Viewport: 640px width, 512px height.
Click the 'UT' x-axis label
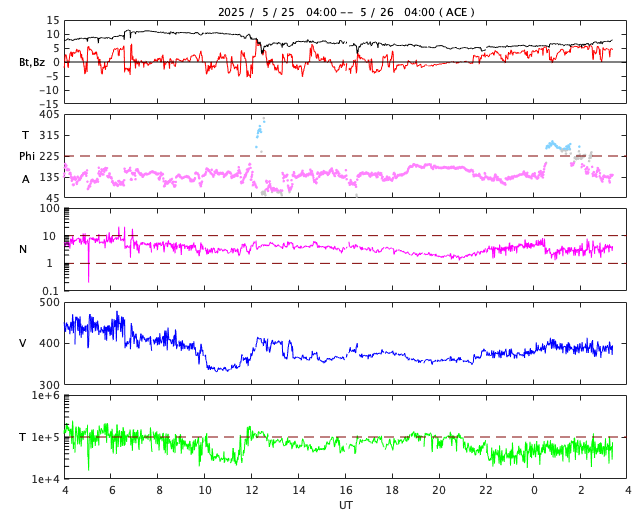point(345,505)
